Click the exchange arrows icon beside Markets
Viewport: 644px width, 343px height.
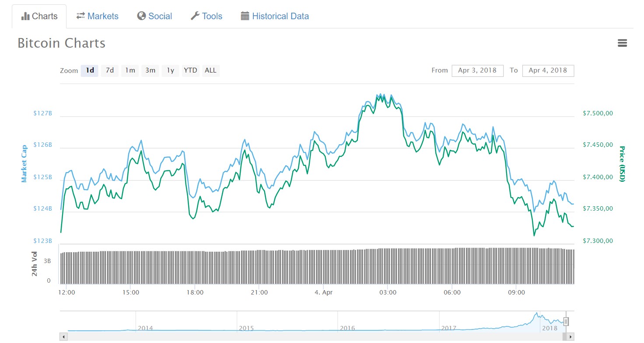(x=80, y=16)
